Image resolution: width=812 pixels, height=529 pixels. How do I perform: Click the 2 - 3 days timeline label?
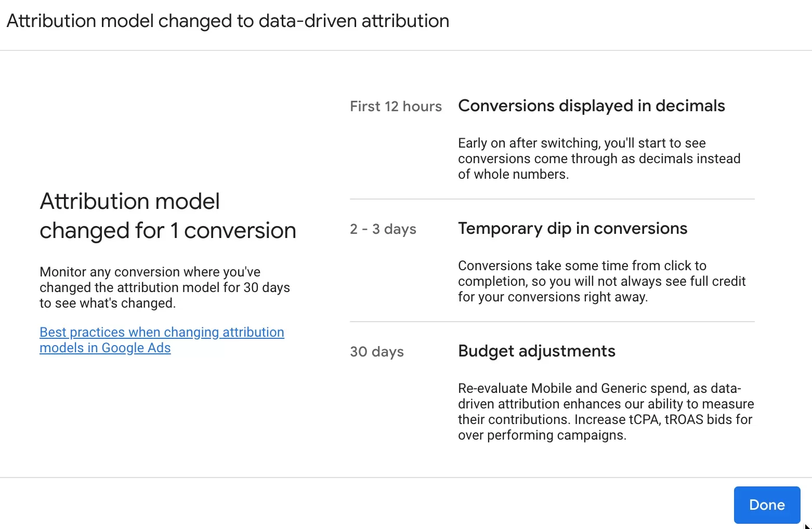383,229
